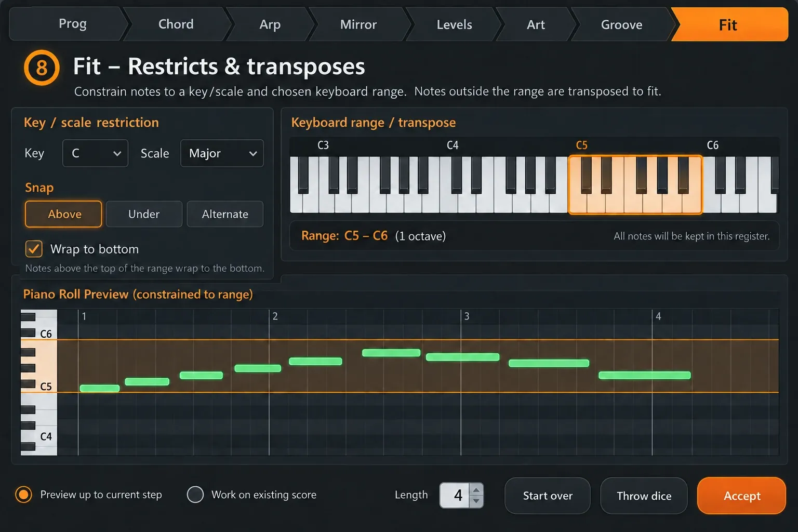Set snap mode to Alternate
Image resolution: width=798 pixels, height=532 pixels.
coord(225,214)
